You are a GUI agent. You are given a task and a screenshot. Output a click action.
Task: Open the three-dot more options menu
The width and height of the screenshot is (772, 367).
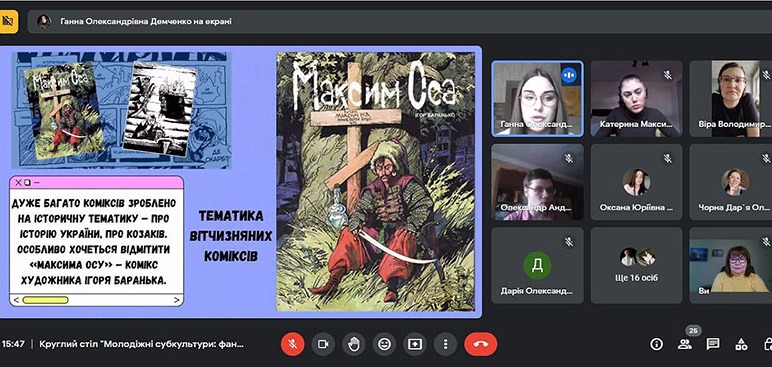(445, 344)
